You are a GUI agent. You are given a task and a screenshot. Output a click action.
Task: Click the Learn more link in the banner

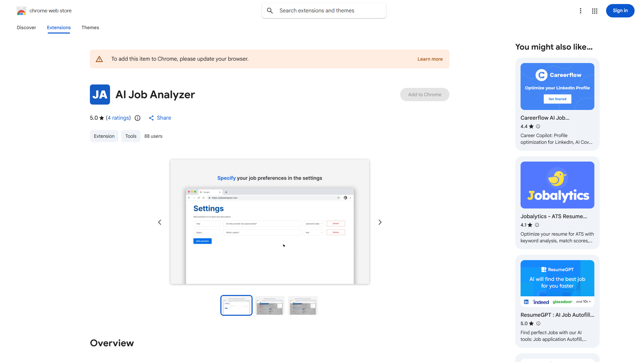click(x=430, y=59)
